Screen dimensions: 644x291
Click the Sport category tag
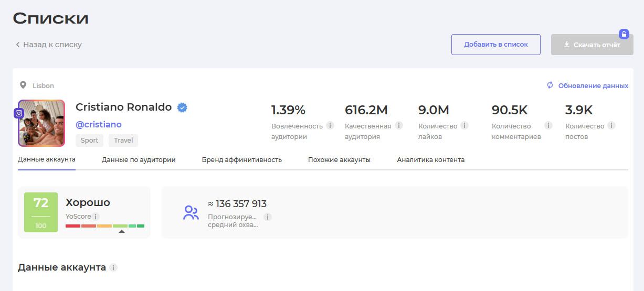coord(89,140)
